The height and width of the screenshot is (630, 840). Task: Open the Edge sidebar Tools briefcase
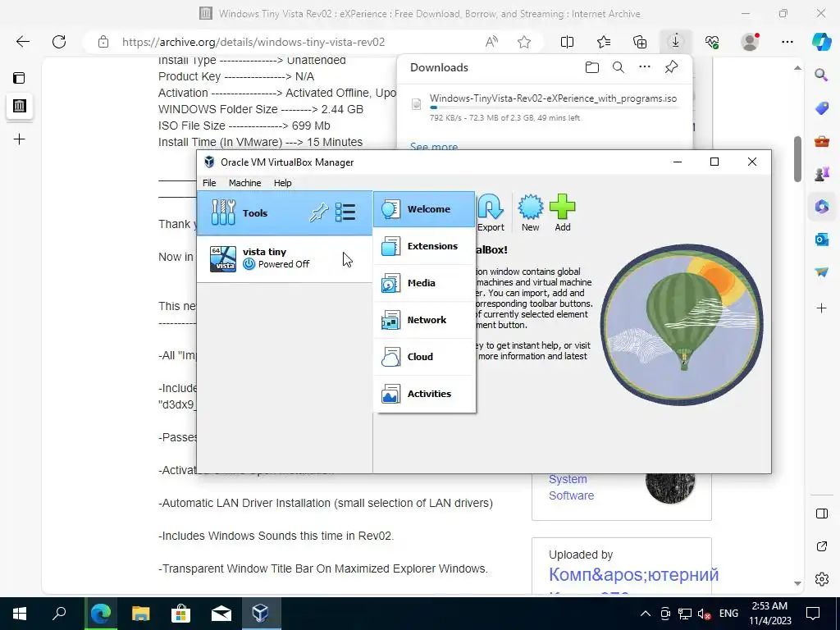[821, 141]
